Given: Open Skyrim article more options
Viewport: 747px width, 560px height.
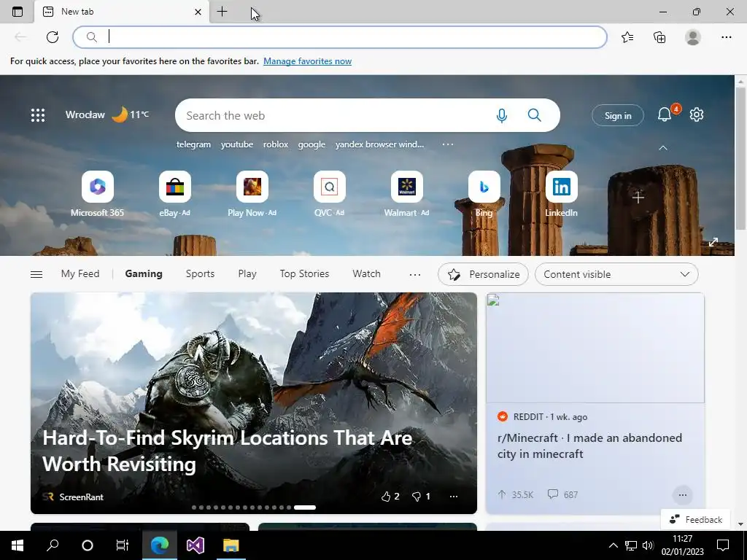Looking at the screenshot, I should pyautogui.click(x=454, y=497).
